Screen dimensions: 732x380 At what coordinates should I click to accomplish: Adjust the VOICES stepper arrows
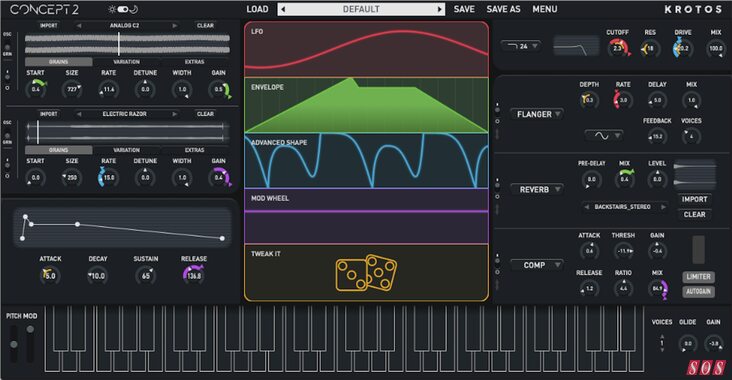click(662, 344)
